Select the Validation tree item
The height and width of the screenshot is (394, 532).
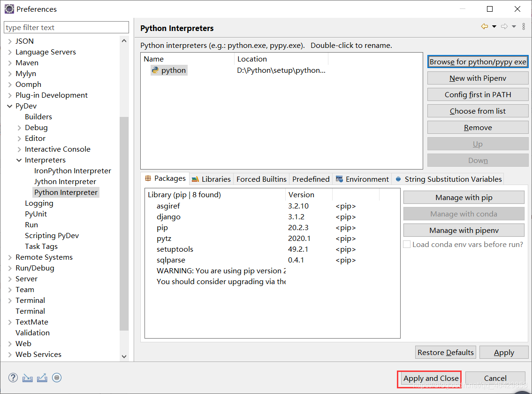pos(32,333)
